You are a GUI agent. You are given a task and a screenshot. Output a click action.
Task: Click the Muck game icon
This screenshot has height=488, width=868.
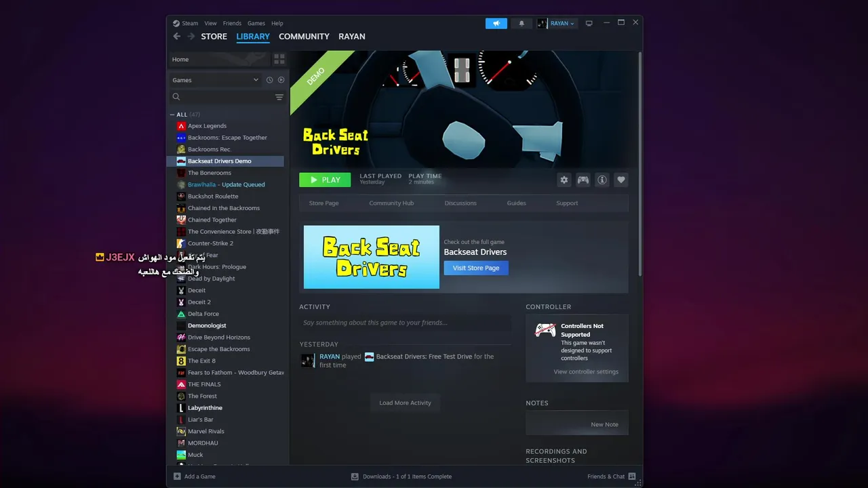point(181,455)
